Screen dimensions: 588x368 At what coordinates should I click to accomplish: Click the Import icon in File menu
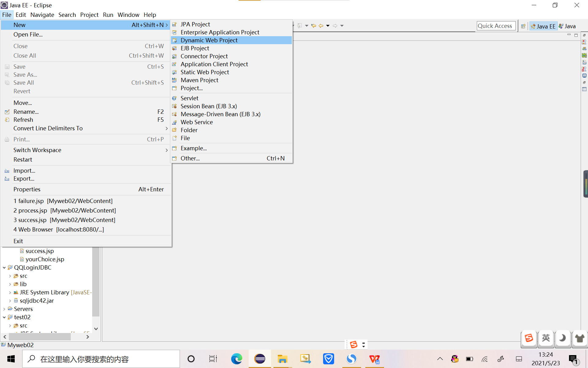coord(7,171)
